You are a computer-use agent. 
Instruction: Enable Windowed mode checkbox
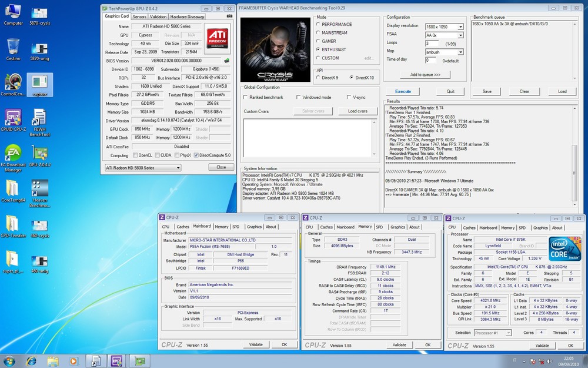[299, 97]
